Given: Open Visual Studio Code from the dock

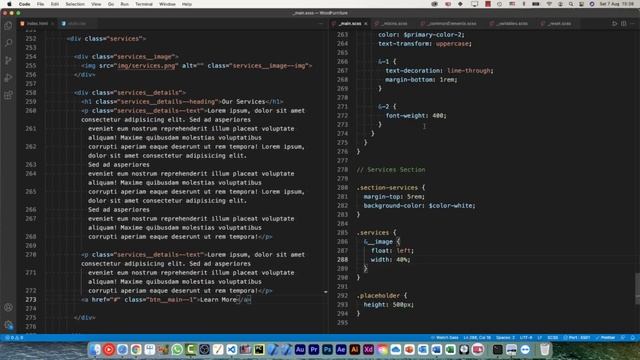Looking at the screenshot, I should 231,349.
